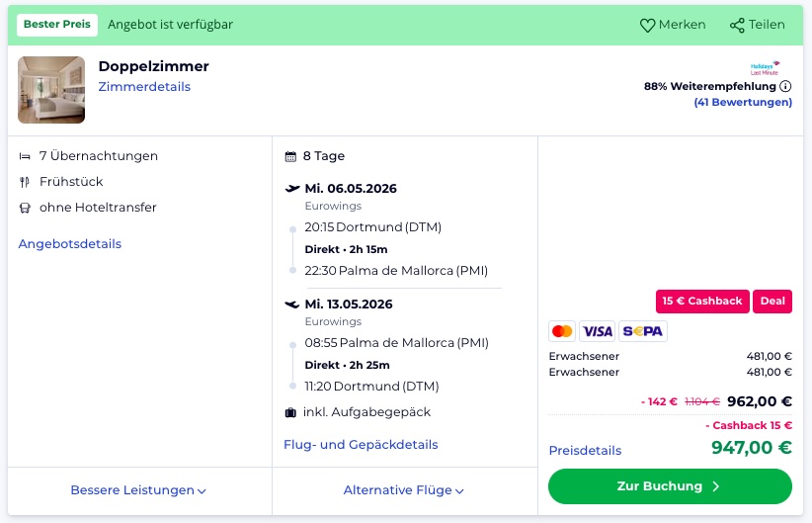
Task: Open the 41 Bewertungen reviews link
Action: tap(743, 102)
